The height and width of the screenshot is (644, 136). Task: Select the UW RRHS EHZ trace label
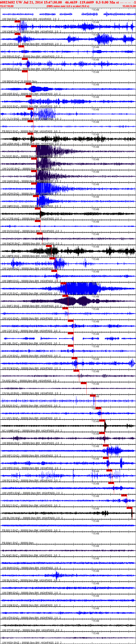pos(32,57)
